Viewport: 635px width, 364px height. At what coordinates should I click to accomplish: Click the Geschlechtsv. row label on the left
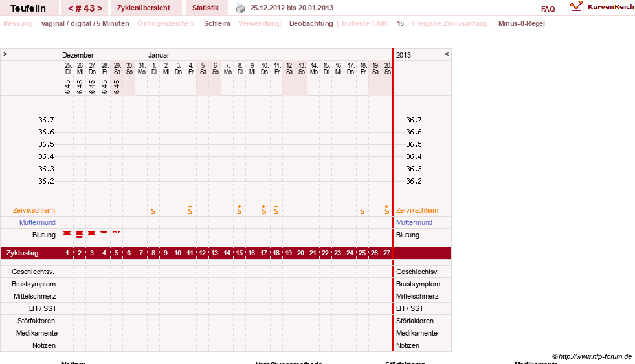click(33, 272)
